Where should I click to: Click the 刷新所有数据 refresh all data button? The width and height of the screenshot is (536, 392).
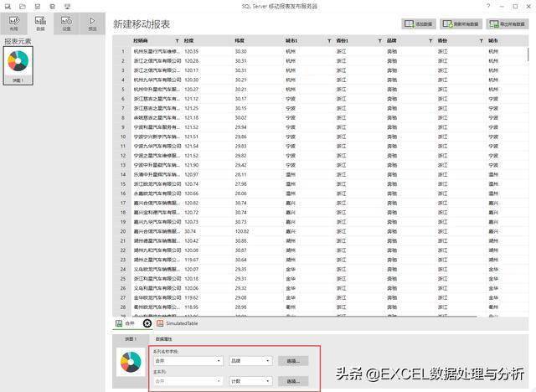[x=461, y=24]
